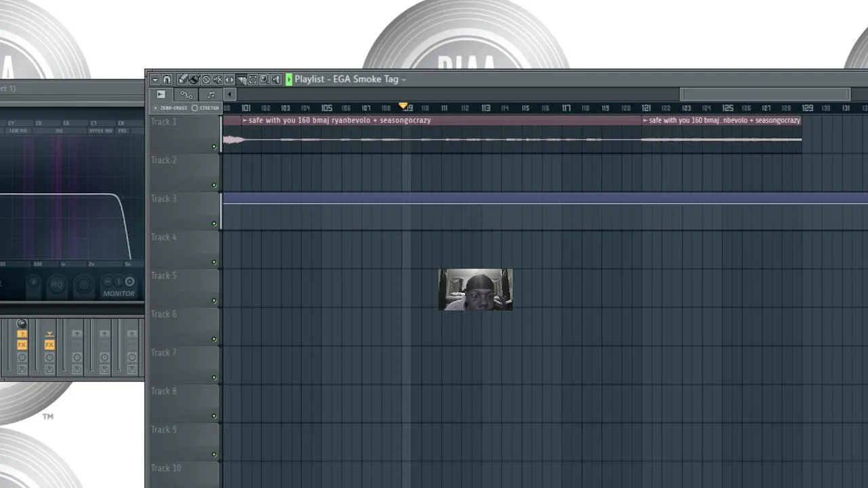Viewport: 868px width, 488px height.
Task: Open the Playlist options menu arrow
Action: click(x=155, y=79)
